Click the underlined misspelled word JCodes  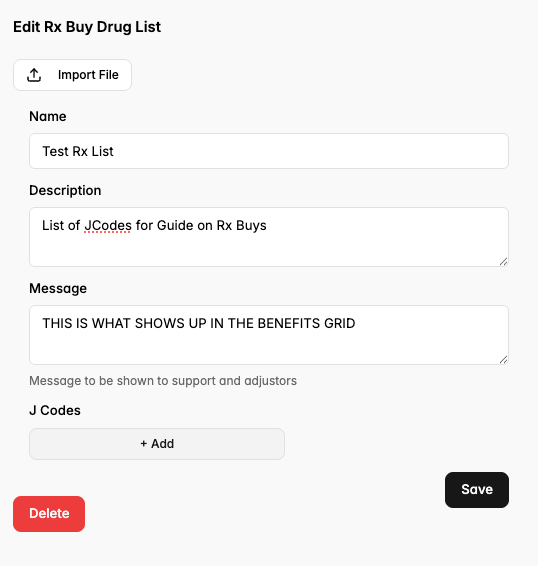click(x=108, y=226)
